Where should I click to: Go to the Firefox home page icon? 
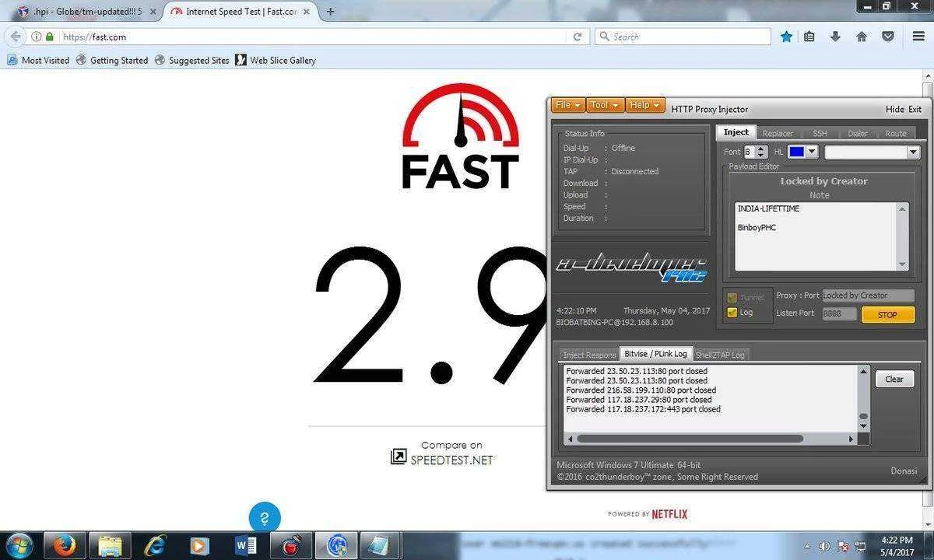point(862,37)
